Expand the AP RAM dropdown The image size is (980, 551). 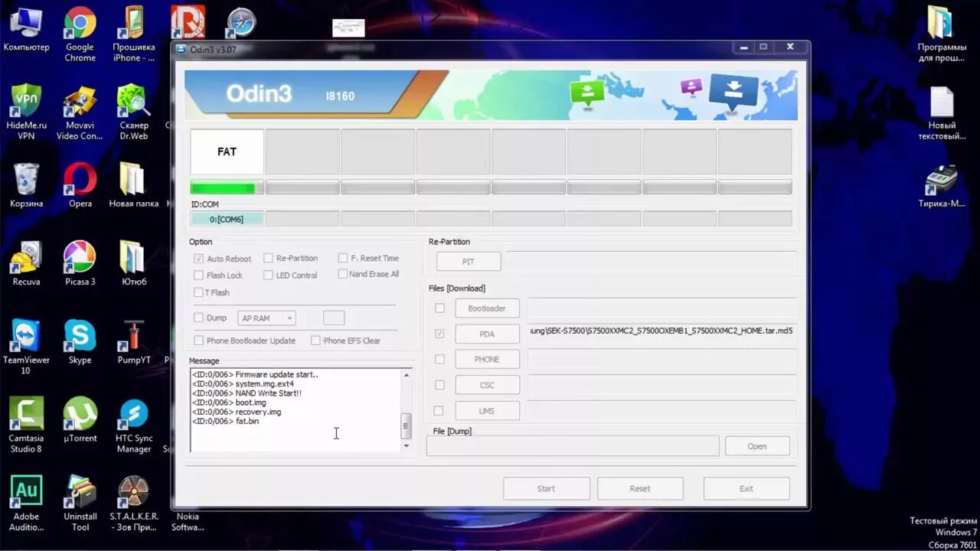tap(266, 318)
